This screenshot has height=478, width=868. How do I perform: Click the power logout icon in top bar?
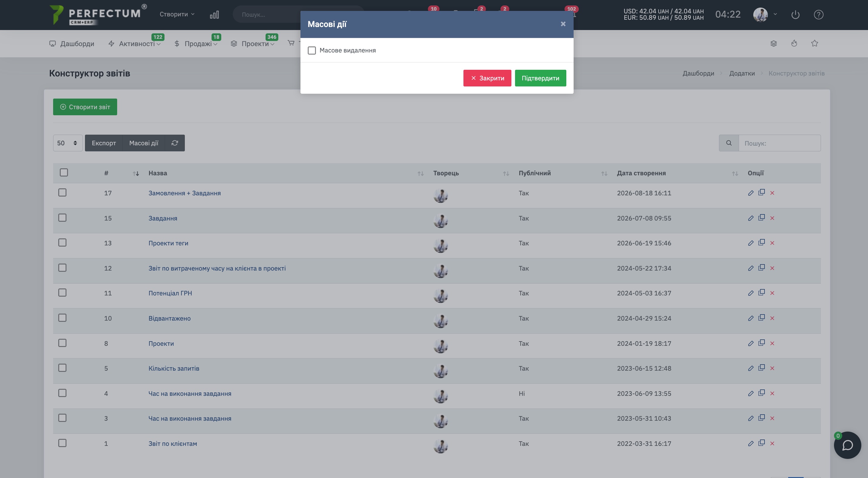795,15
